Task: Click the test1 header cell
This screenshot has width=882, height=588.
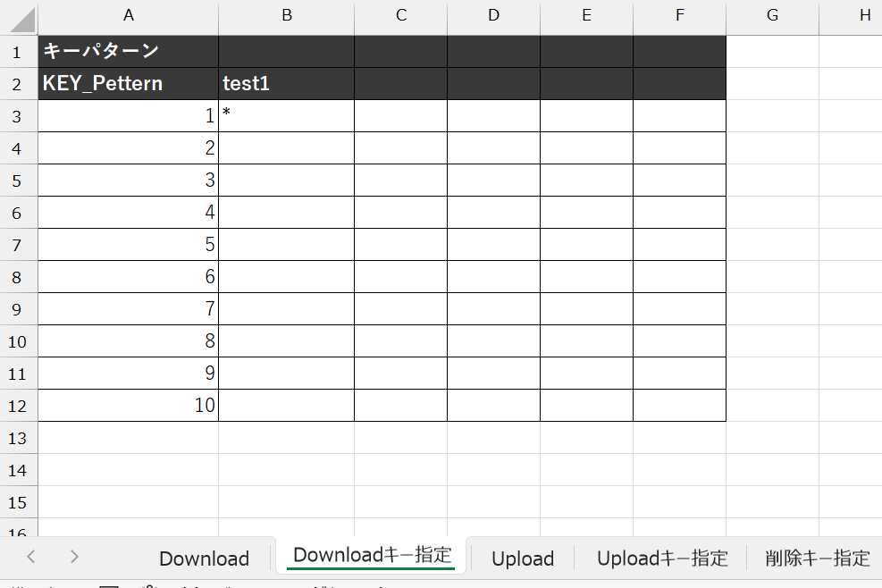Action: 286,84
